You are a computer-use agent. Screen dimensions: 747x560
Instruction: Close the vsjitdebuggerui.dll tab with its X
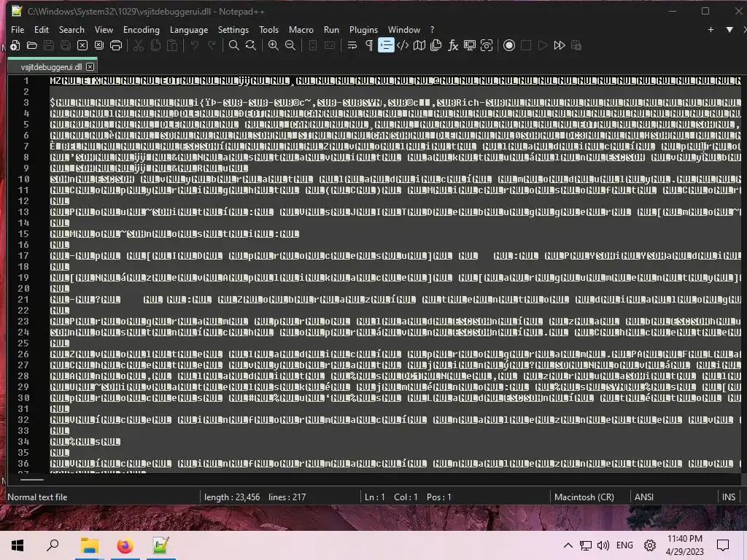click(90, 66)
